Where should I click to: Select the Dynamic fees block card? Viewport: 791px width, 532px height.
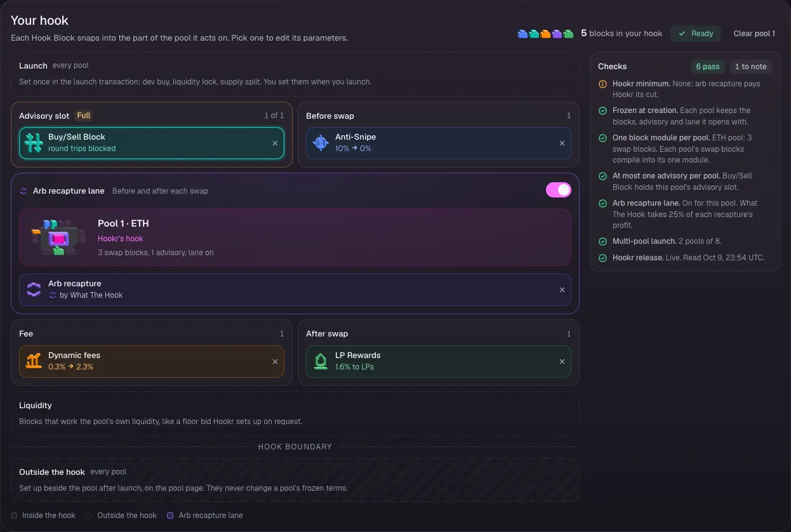point(152,361)
